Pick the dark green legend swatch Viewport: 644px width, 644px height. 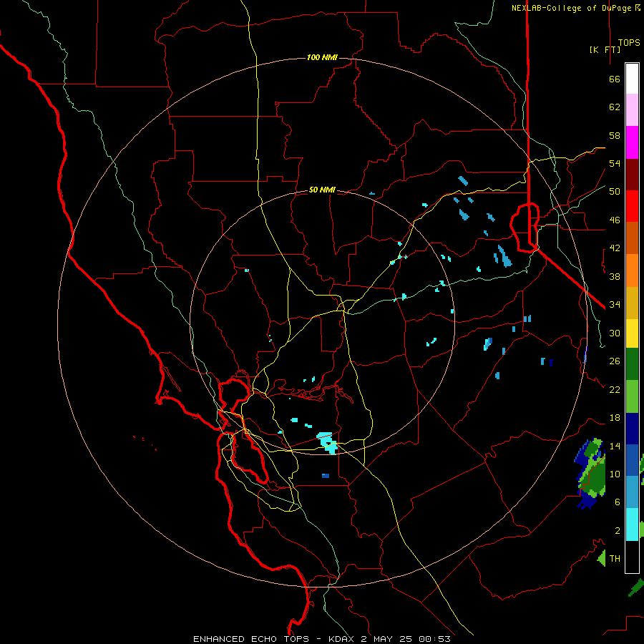(x=632, y=364)
